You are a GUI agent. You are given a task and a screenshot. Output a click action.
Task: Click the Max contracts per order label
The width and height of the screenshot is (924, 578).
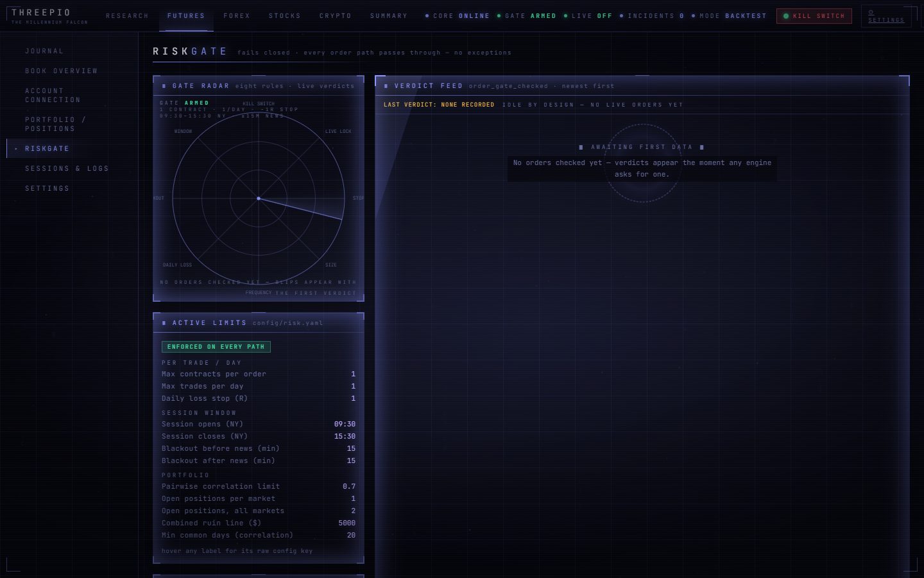[x=214, y=374]
